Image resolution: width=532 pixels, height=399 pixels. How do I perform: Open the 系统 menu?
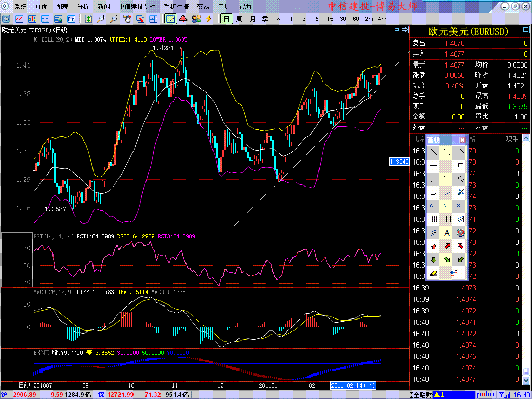coord(21,7)
